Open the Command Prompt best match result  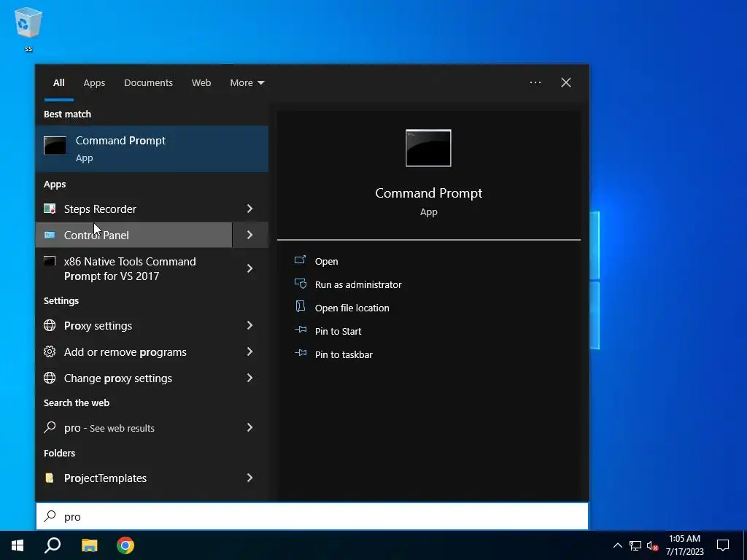[152, 149]
